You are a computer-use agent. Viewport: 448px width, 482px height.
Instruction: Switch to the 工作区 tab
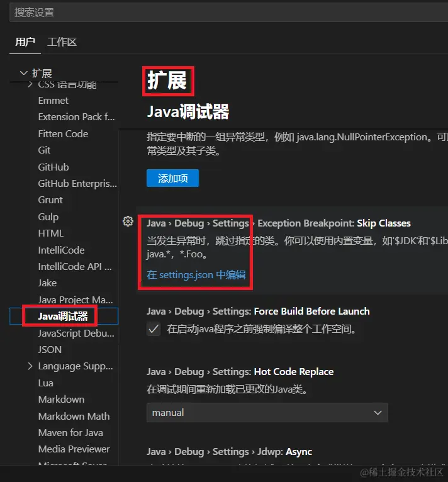[x=62, y=42]
